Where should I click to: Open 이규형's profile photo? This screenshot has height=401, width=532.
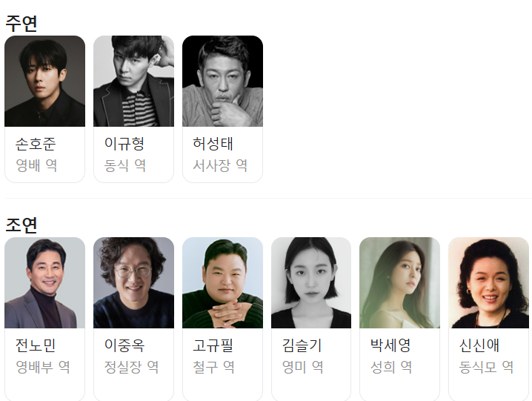coord(133,81)
